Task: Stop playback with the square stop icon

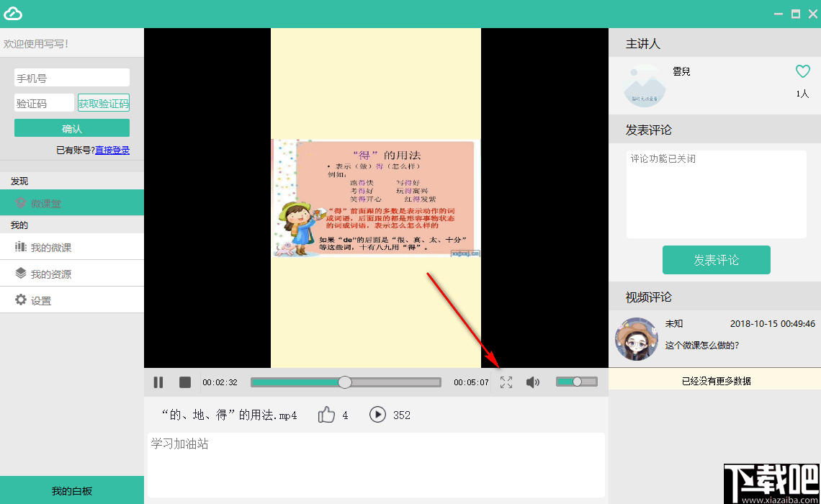Action: (184, 382)
